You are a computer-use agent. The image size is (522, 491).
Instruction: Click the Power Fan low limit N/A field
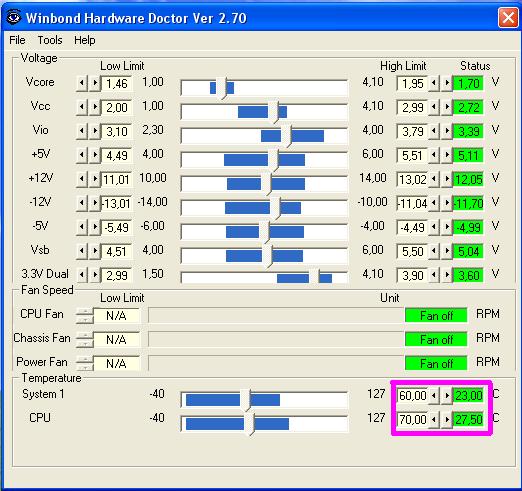pos(116,363)
